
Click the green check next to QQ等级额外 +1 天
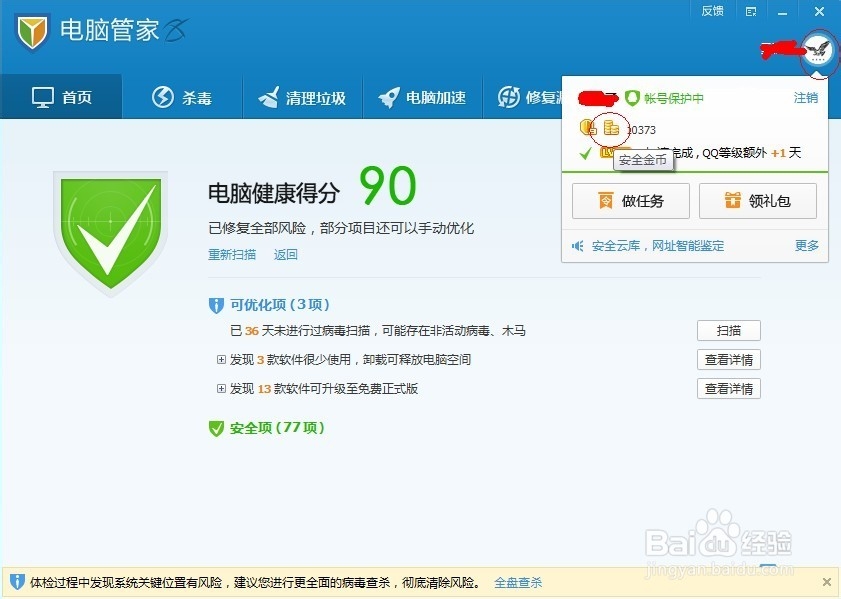tap(585, 154)
